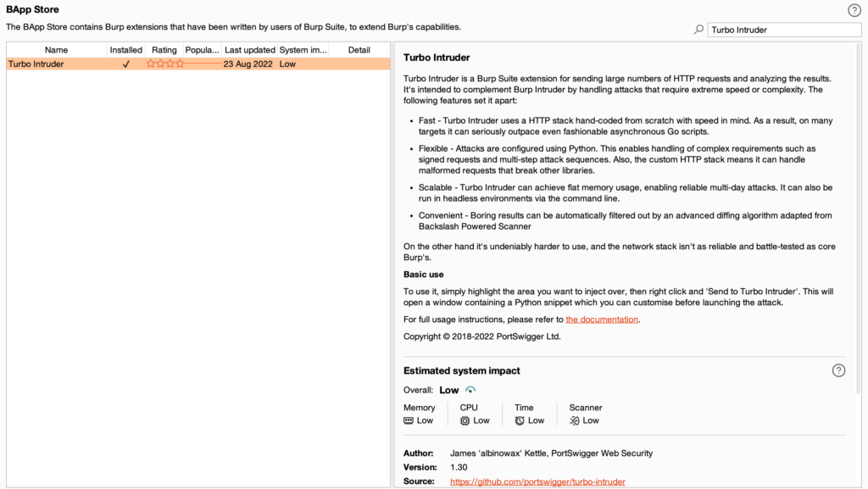Click the detail panel vertical scrollbar
Screen dimensions: 868x489
[860, 219]
